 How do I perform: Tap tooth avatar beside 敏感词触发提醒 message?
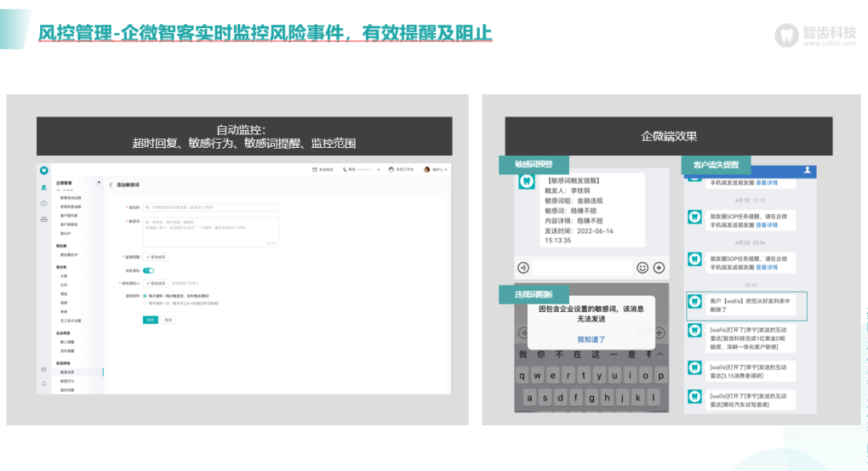pos(526,182)
